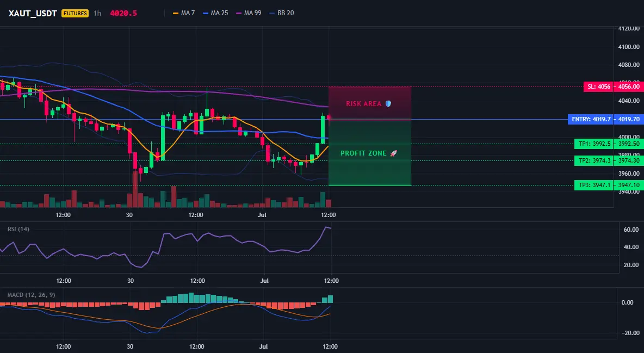The image size is (644, 353).
Task: Toggle the MA 99 legend item
Action: [249, 13]
